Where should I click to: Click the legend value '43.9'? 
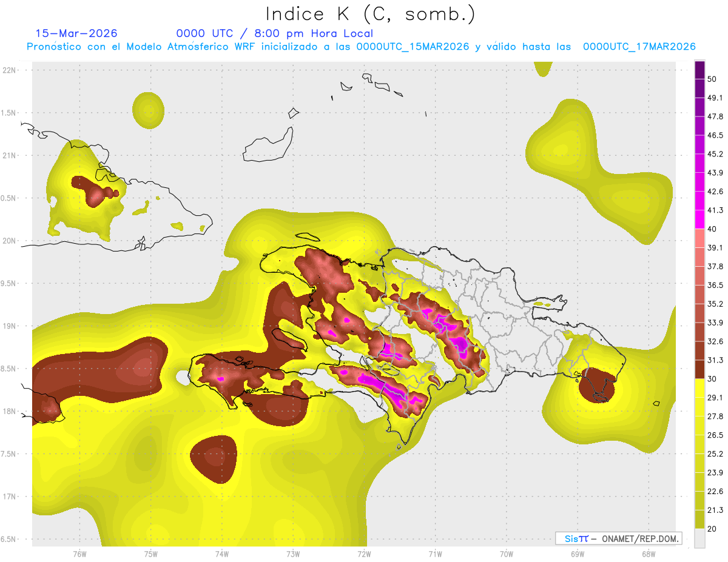[x=715, y=173]
